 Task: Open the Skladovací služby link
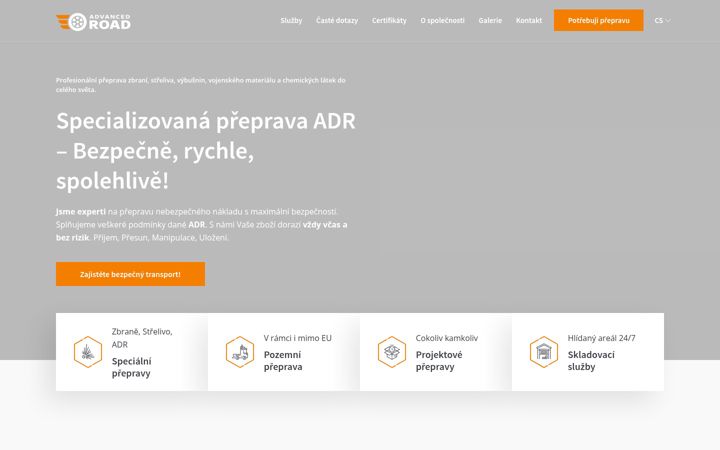pyautogui.click(x=591, y=361)
